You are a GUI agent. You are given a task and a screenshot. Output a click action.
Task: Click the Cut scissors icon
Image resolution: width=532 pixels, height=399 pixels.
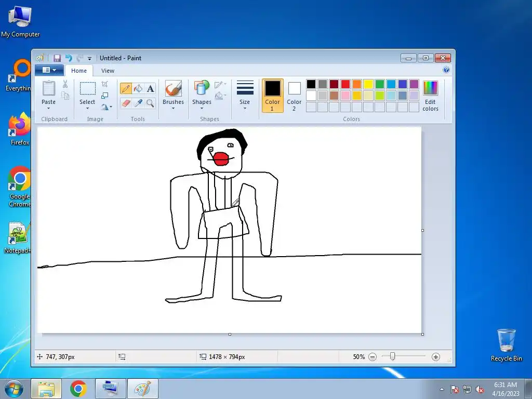[x=65, y=84]
